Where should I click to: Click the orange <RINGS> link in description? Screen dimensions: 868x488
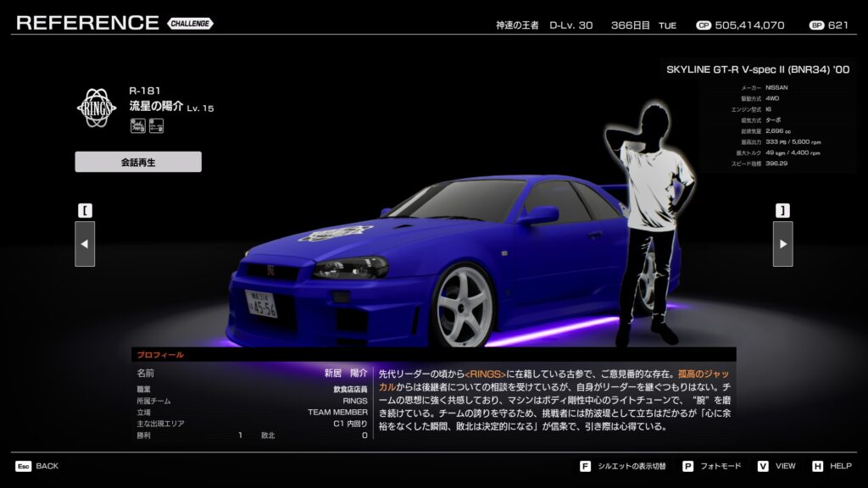coord(484,373)
